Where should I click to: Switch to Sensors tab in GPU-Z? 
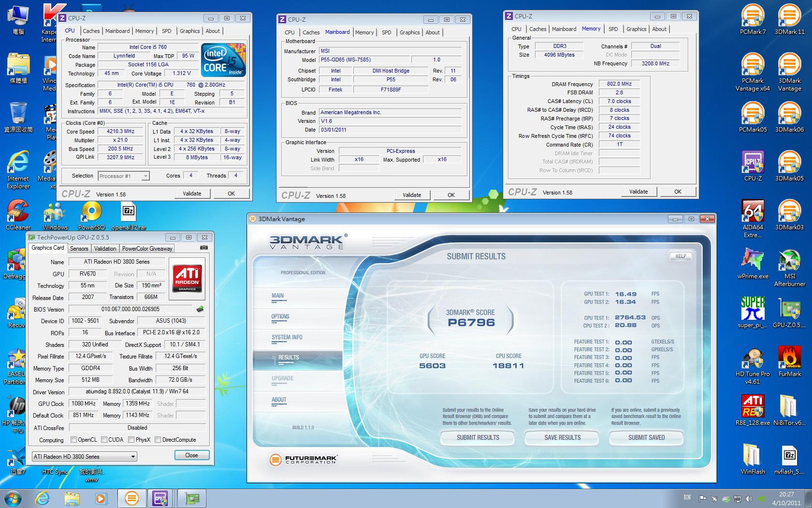click(79, 249)
